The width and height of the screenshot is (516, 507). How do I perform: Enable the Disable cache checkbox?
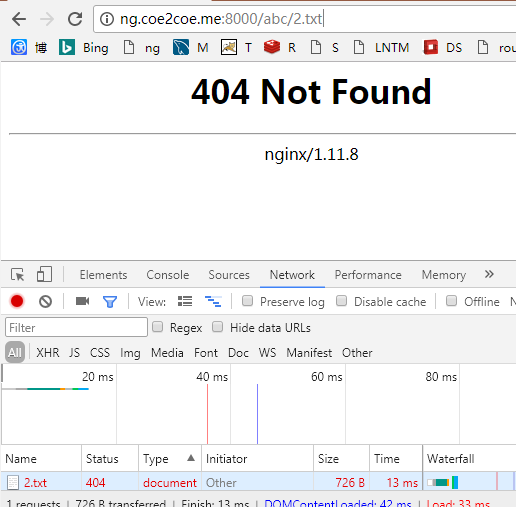[341, 301]
